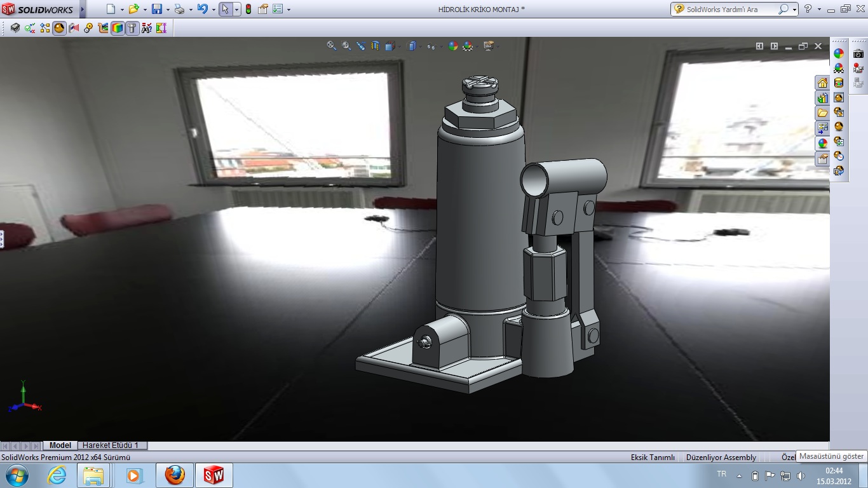Open Hide/Show Items glasses icon
The height and width of the screenshot is (488, 868).
click(431, 46)
